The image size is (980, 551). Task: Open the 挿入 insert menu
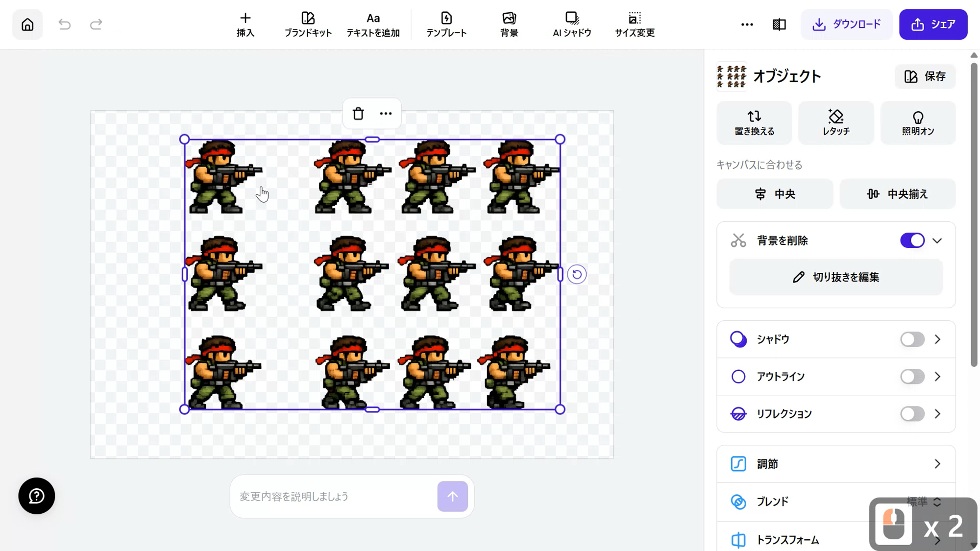[x=245, y=24]
